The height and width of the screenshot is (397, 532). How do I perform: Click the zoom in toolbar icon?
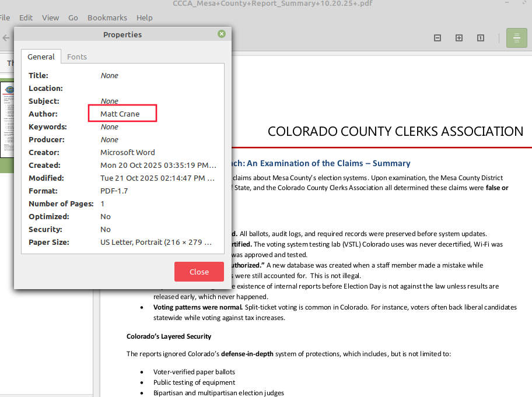click(459, 38)
